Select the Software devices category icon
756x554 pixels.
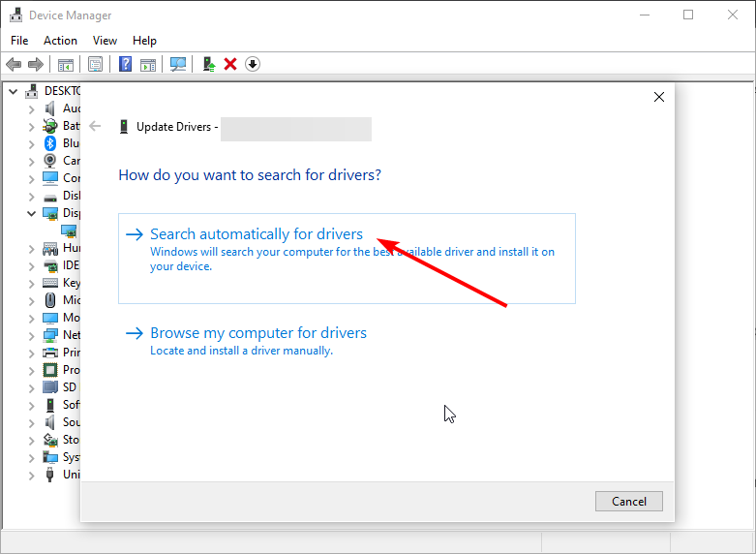pyautogui.click(x=50, y=405)
